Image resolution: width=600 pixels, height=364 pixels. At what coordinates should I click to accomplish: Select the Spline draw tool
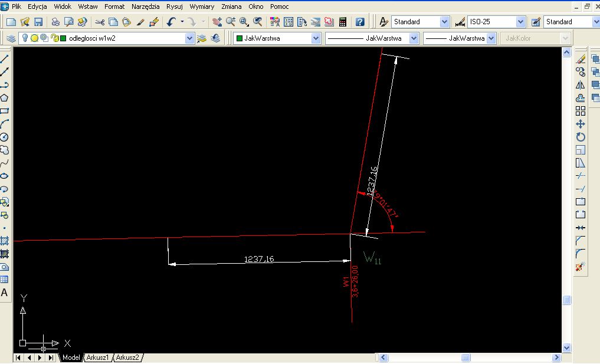pyautogui.click(x=4, y=163)
